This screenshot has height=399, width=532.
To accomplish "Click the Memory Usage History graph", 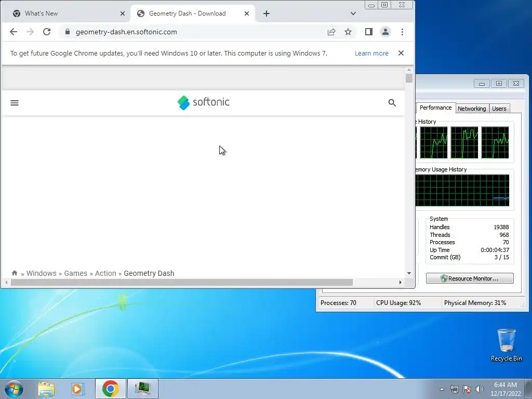I will pos(462,190).
